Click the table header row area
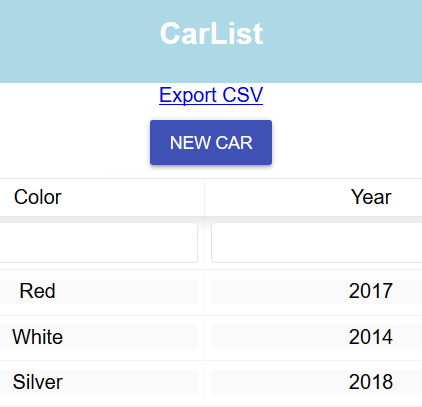This screenshot has width=422, height=407. [211, 197]
